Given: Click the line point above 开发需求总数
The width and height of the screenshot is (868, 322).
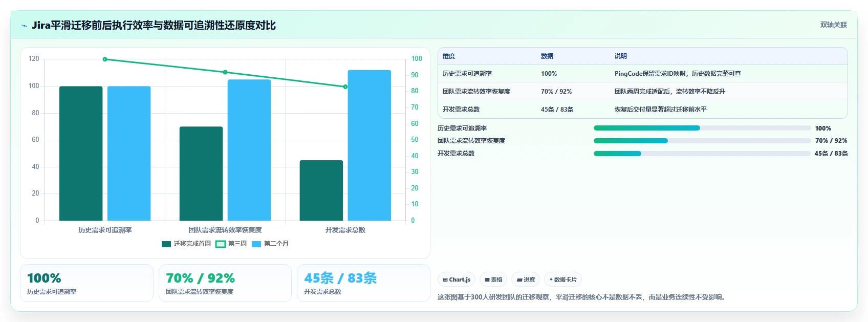Looking at the screenshot, I should click(345, 87).
